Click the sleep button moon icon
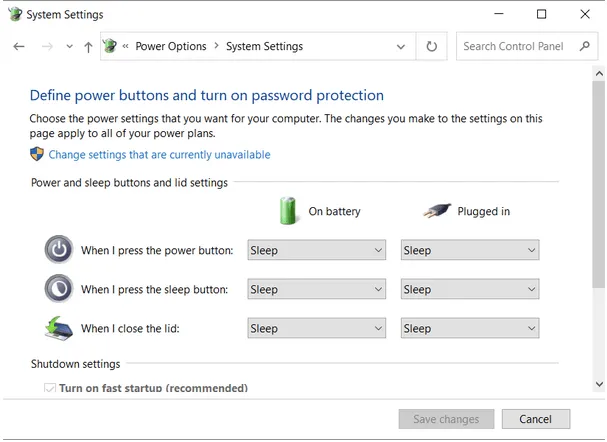Viewport: 607px width, 442px height. tap(59, 289)
